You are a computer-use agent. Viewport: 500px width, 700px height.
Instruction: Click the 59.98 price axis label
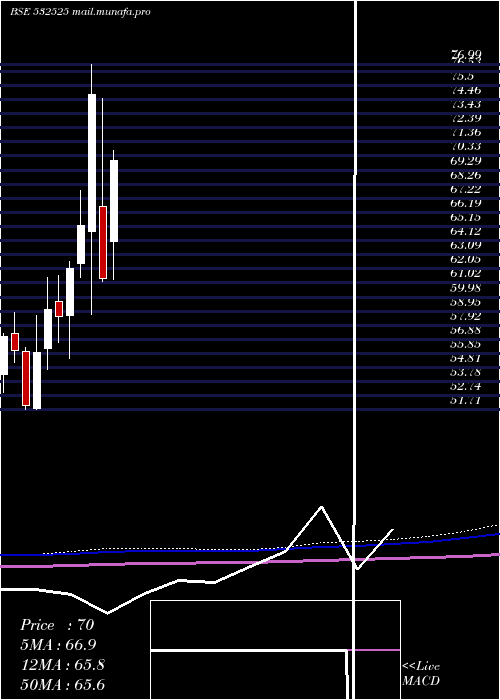point(466,288)
